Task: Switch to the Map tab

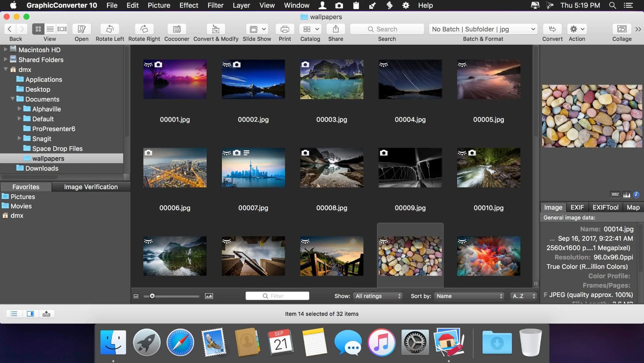Action: click(633, 207)
